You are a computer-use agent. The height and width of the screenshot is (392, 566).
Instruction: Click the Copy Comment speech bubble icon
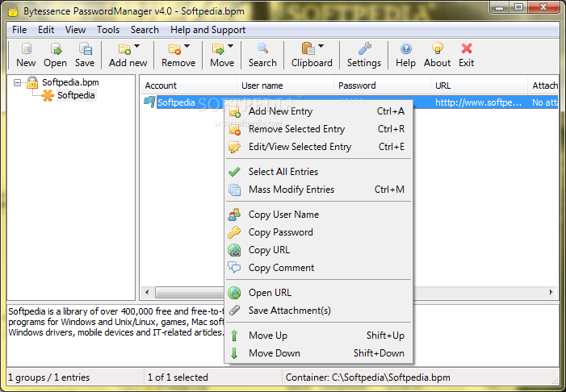click(234, 268)
